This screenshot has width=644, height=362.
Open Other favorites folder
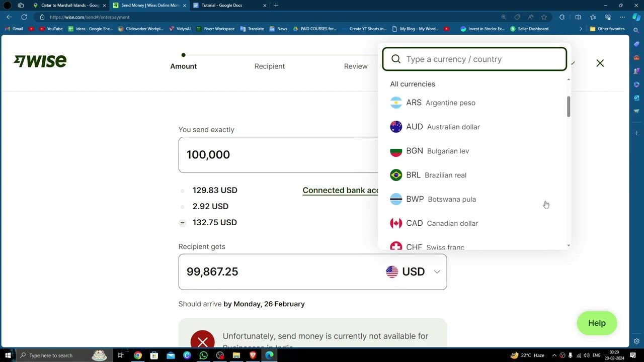point(607,29)
